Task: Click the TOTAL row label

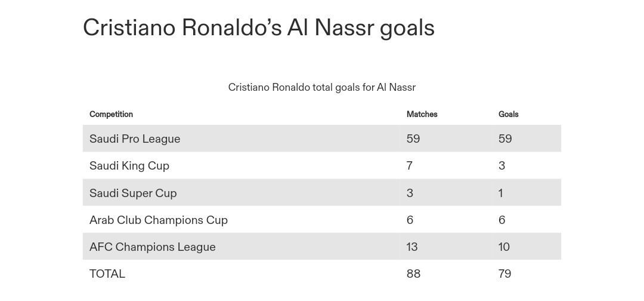Action: click(x=107, y=274)
